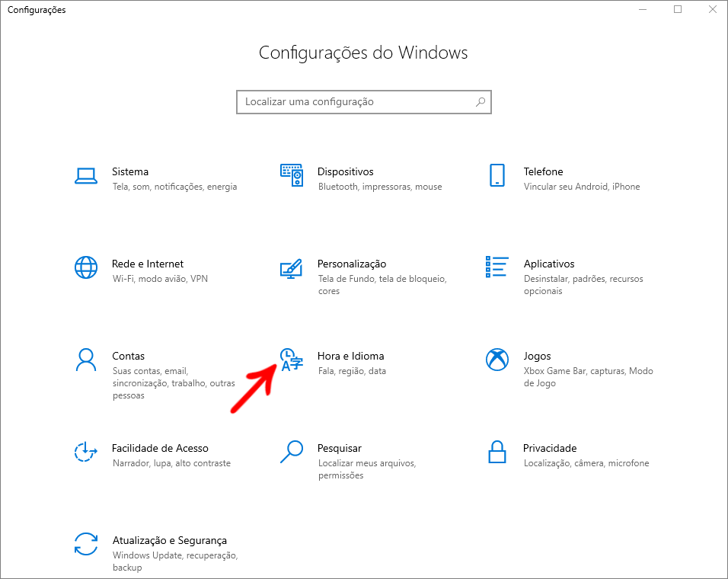
Task: Click "Wi-Fi, modo avião, VPN" description
Action: tap(160, 279)
